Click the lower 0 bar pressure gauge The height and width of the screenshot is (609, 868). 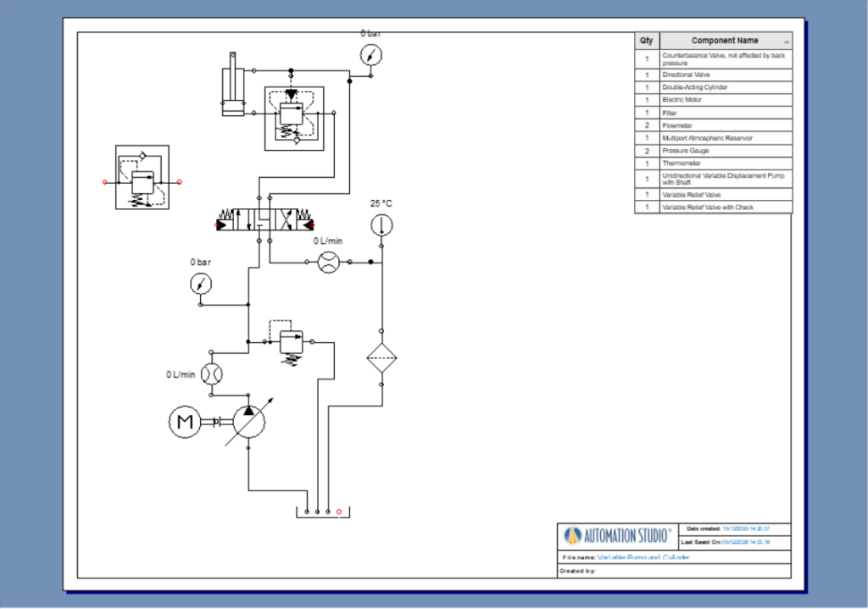tap(200, 285)
